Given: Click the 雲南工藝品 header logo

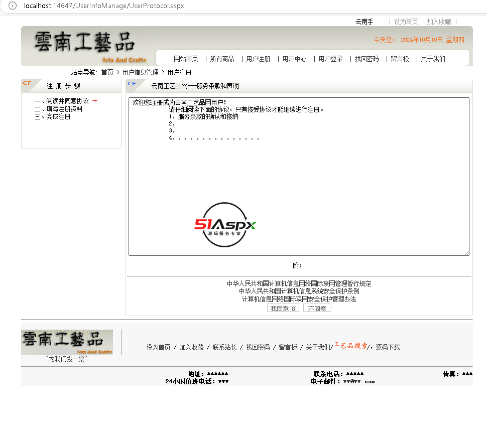Looking at the screenshot, I should [x=89, y=46].
